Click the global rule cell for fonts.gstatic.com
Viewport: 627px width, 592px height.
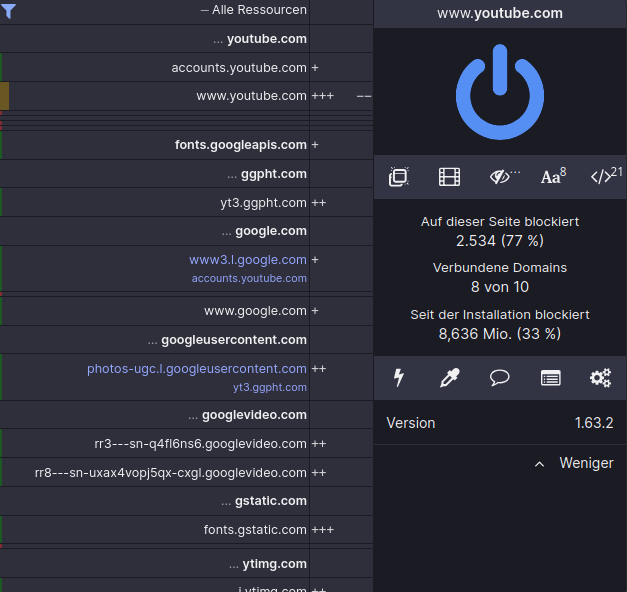tap(341, 530)
